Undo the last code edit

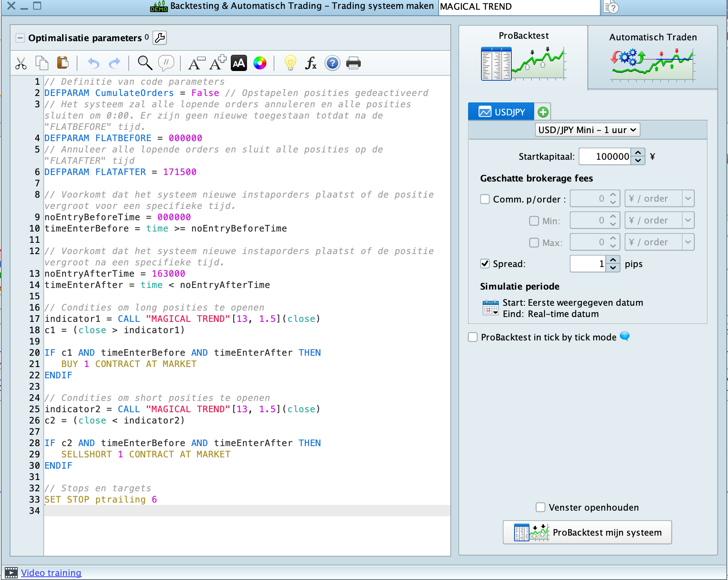point(94,63)
